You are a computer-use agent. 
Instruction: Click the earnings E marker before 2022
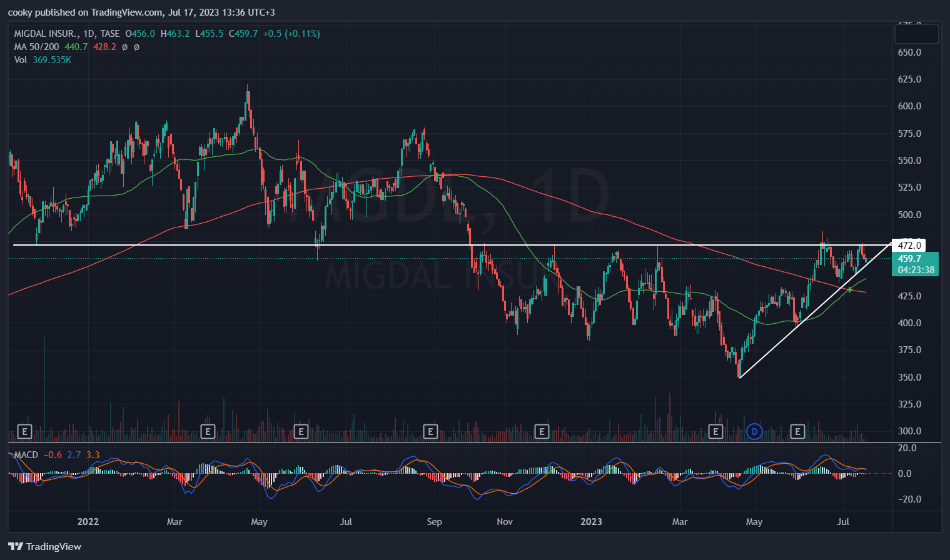coord(24,431)
